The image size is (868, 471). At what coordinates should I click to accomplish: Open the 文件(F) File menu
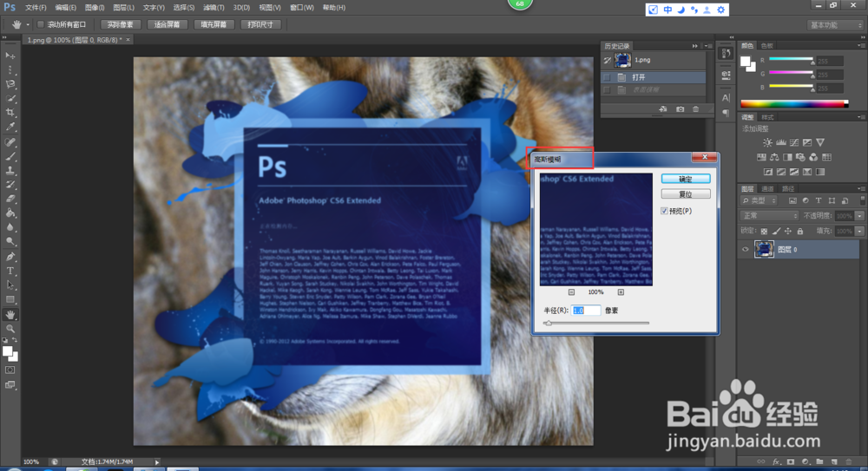coord(36,8)
